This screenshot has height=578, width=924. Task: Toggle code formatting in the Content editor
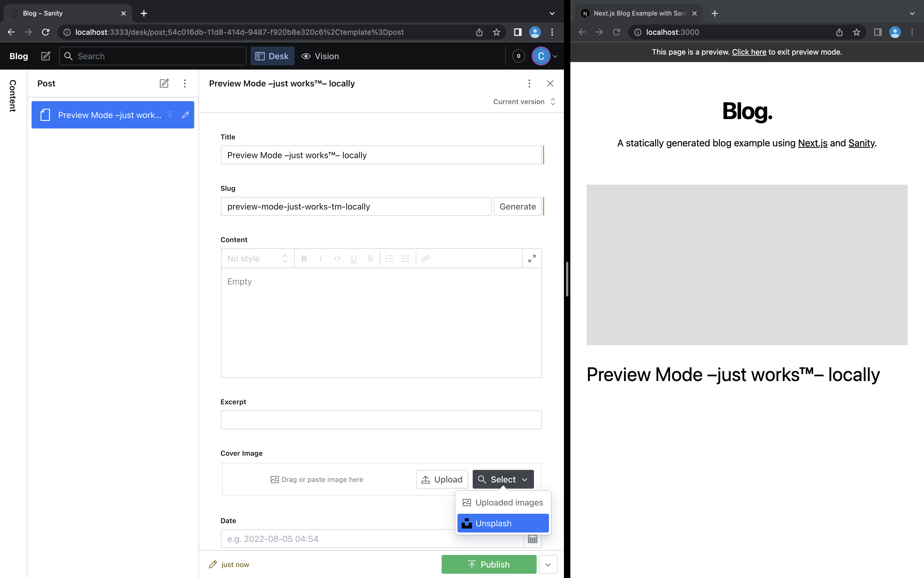(337, 258)
